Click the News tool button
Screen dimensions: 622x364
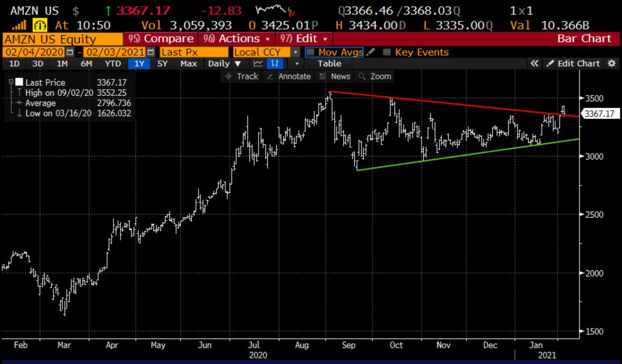(x=335, y=76)
